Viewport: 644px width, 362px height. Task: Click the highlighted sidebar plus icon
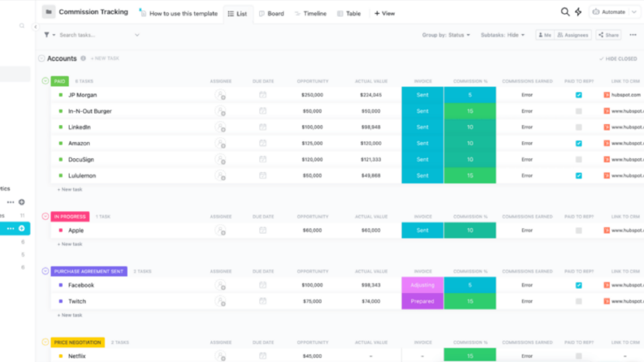tap(22, 228)
